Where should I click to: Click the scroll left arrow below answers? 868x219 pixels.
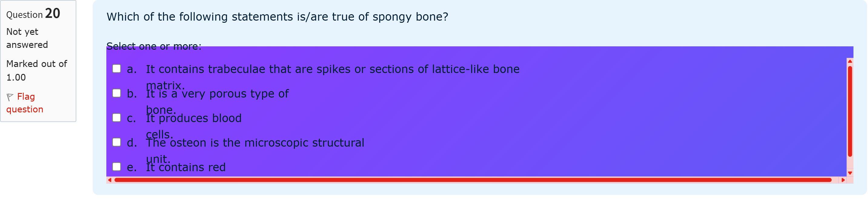tap(109, 180)
